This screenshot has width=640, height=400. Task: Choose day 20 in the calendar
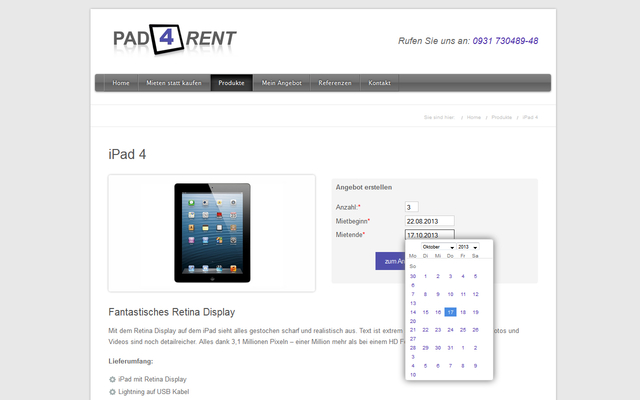413,321
